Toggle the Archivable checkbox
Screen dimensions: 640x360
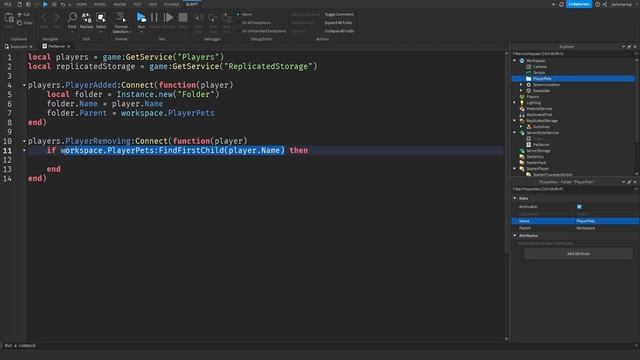coord(579,207)
